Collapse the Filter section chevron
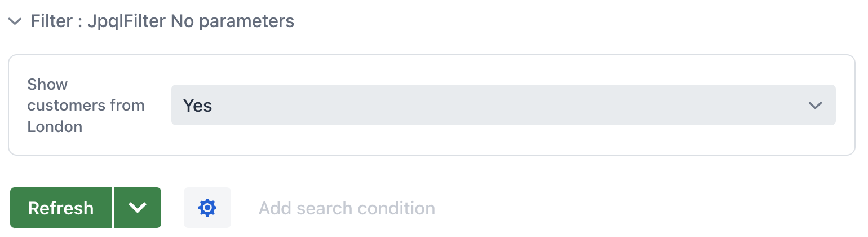The height and width of the screenshot is (237, 868). (15, 22)
